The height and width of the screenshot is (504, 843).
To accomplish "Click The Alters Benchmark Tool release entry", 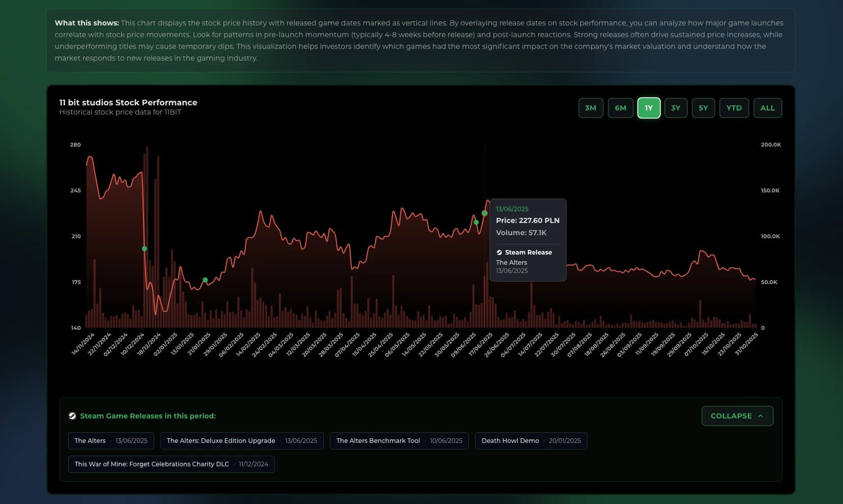I will (399, 440).
